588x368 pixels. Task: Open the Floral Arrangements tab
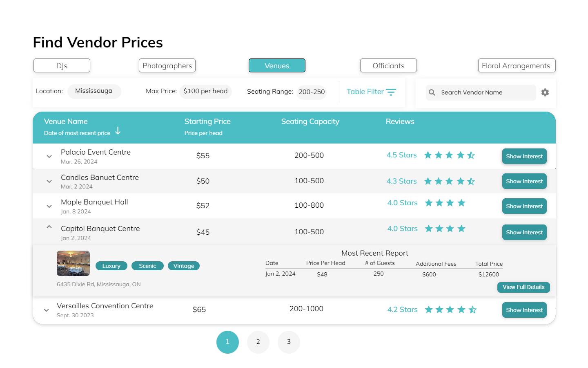point(516,65)
